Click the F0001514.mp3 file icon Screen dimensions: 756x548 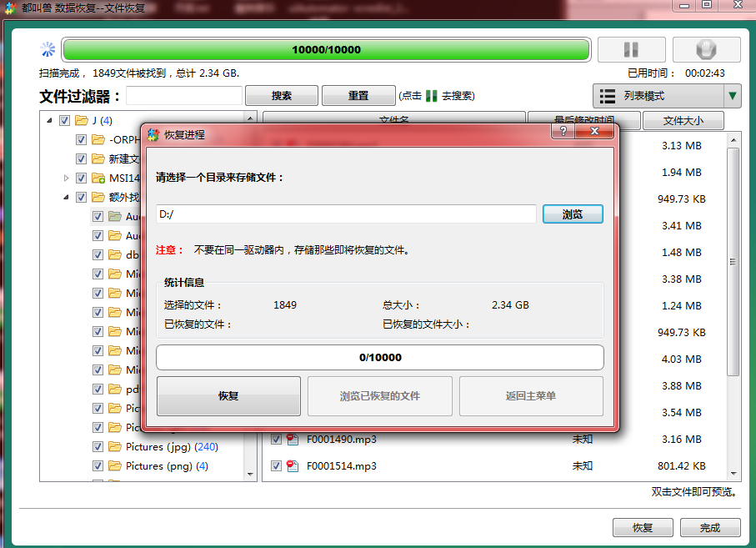click(x=293, y=465)
